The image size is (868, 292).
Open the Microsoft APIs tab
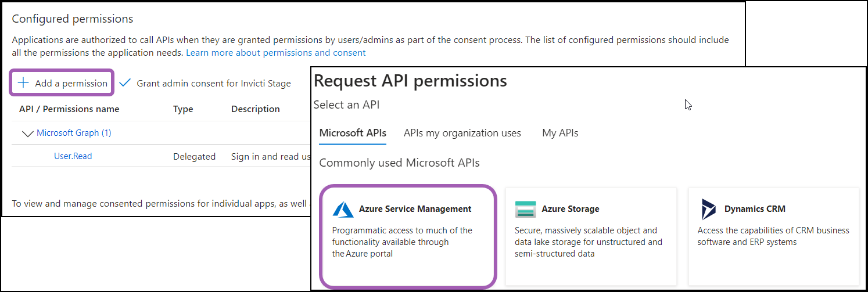pyautogui.click(x=353, y=133)
